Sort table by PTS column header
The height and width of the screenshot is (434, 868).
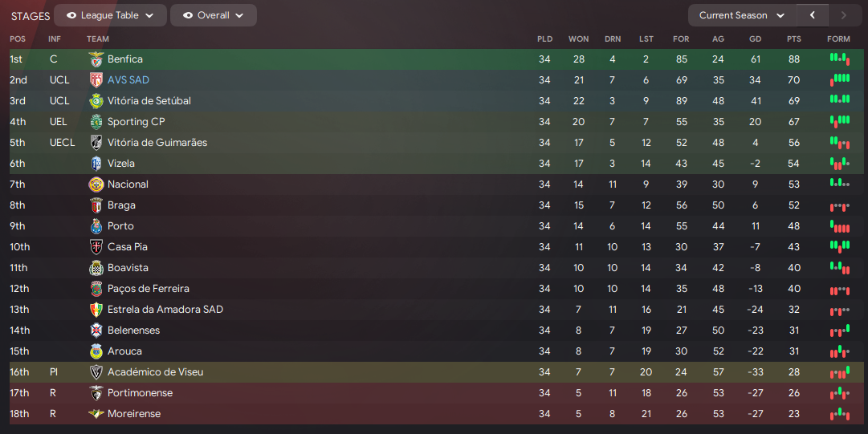coord(794,39)
